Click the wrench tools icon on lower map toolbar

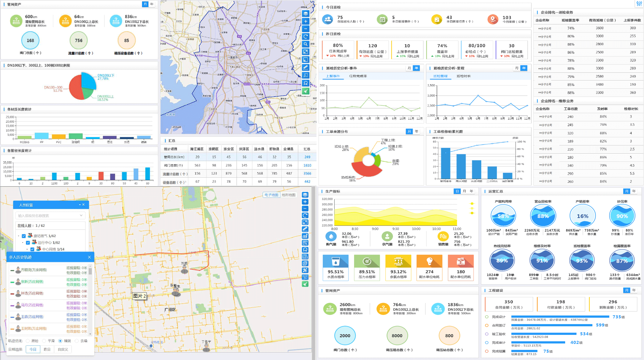[x=305, y=270]
